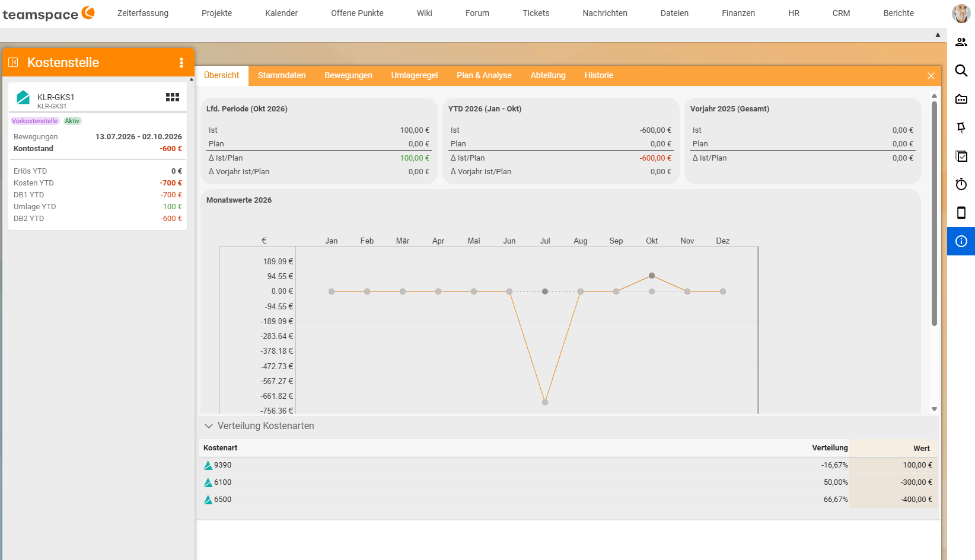The height and width of the screenshot is (560, 975).
Task: Click the icon next to Kostenart 6100
Action: (x=208, y=482)
